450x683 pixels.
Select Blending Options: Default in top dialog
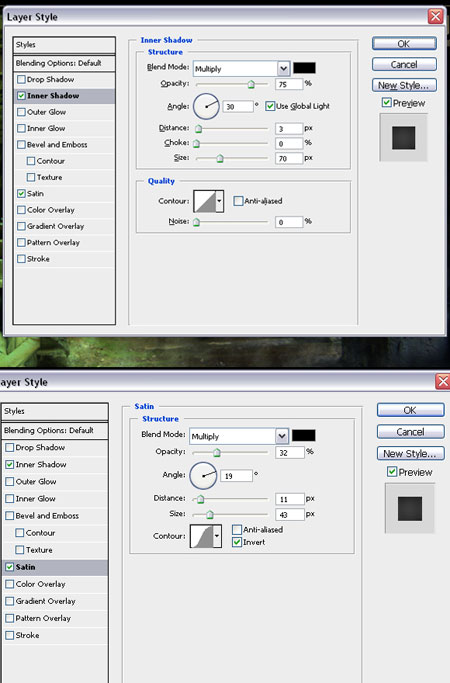tap(64, 63)
